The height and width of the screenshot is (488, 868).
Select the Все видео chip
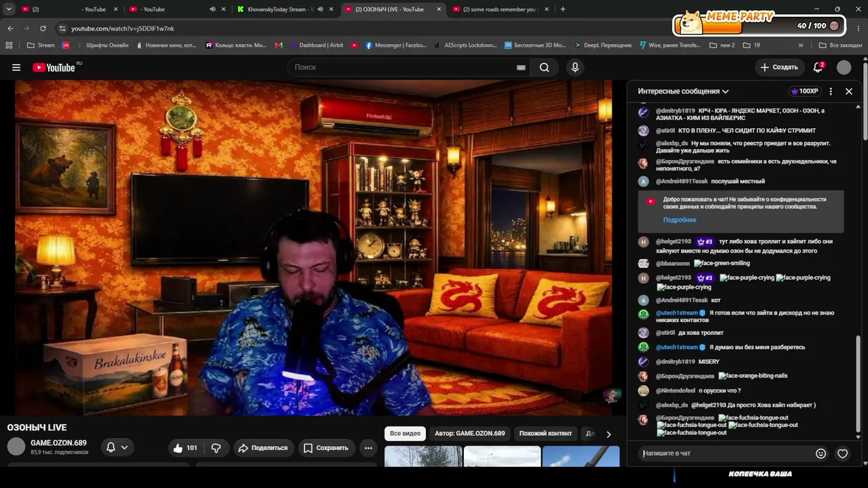(x=405, y=433)
